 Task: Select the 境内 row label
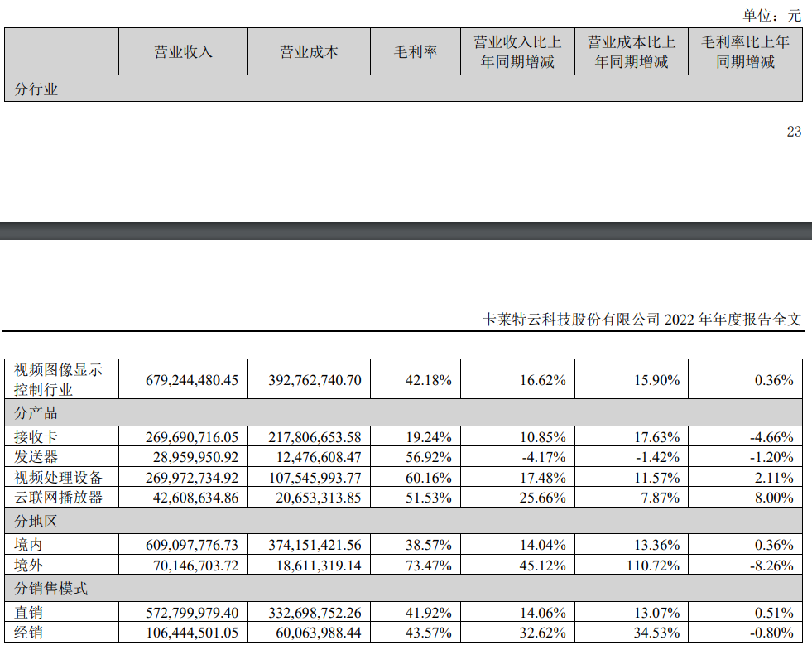28,545
